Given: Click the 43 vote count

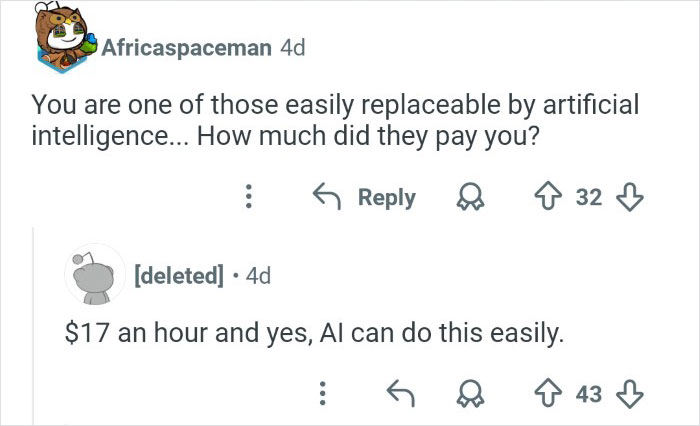Looking at the screenshot, I should (589, 393).
